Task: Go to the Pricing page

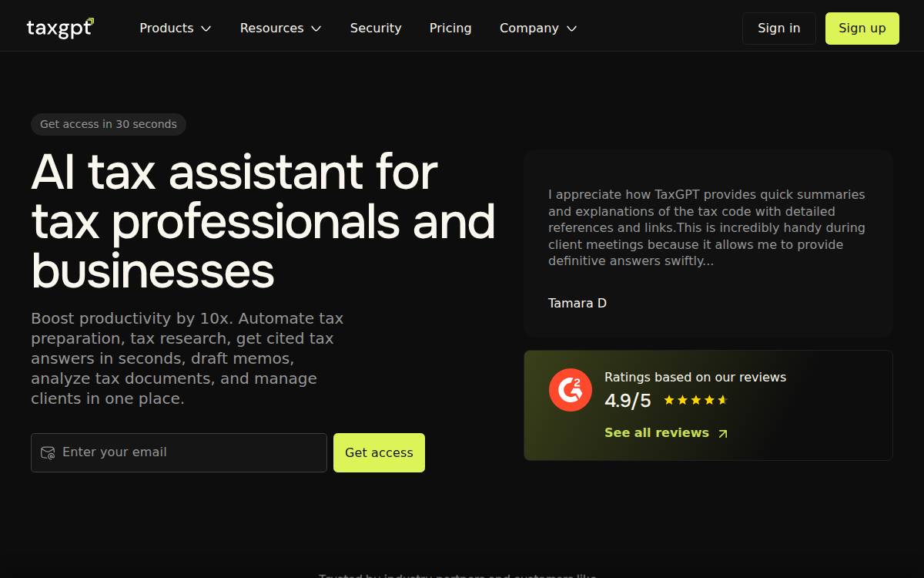Action: coord(450,28)
